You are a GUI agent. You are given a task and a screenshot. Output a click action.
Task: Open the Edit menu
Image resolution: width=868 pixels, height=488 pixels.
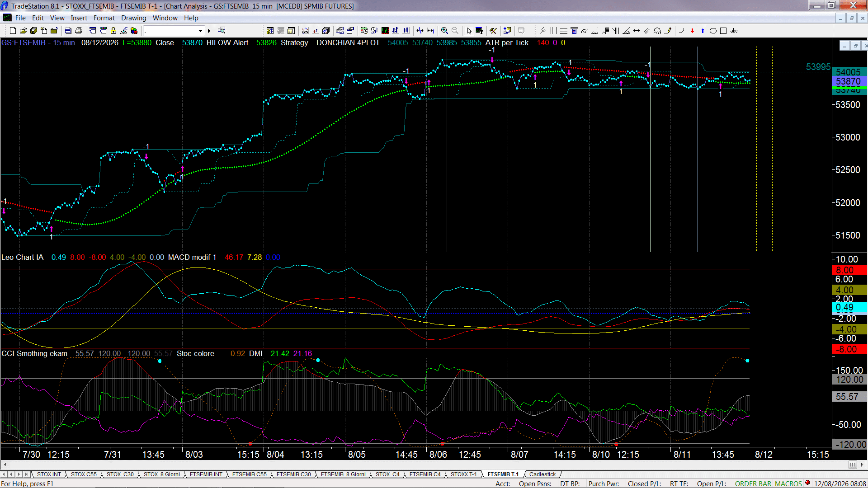coord(38,18)
